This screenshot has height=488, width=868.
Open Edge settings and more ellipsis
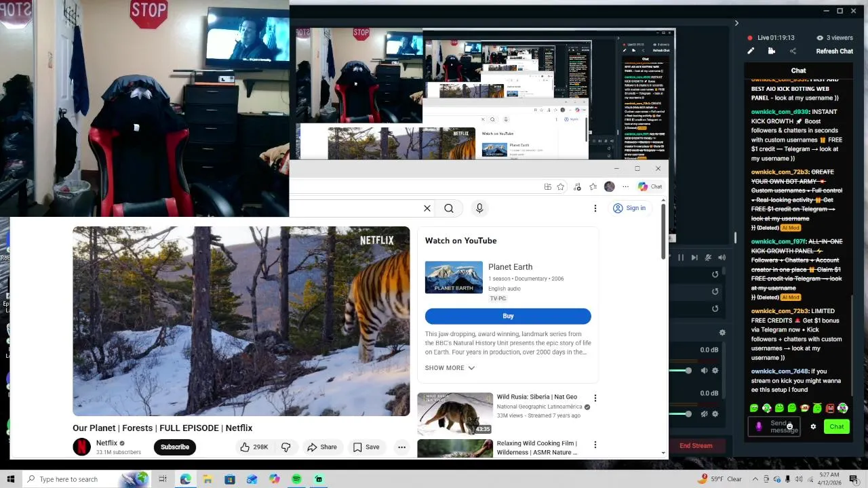(626, 187)
